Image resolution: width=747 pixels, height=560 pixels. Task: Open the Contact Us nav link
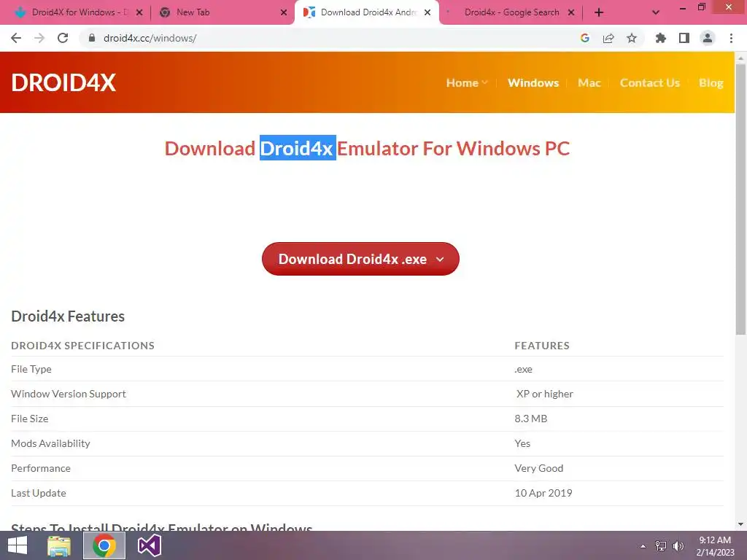coord(650,83)
